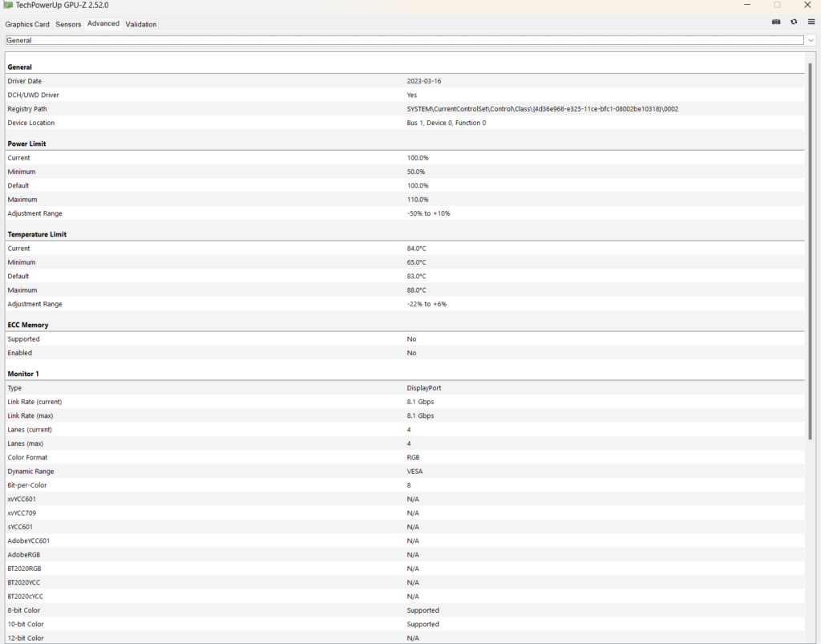Screen dimensions: 821x644
Task: Open the hamburger menu icon
Action: coord(811,22)
